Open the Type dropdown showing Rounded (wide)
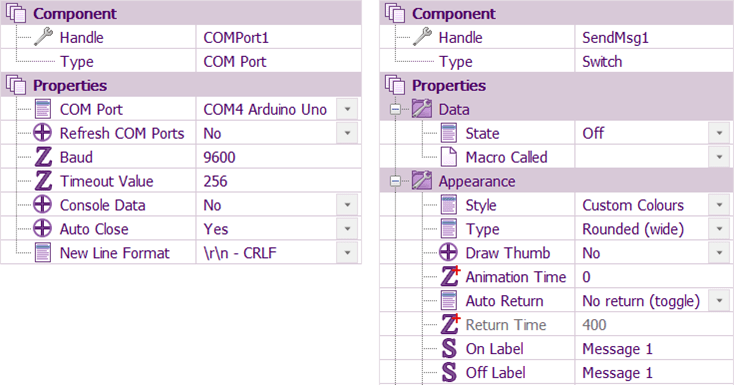The image size is (734, 385). pos(719,229)
